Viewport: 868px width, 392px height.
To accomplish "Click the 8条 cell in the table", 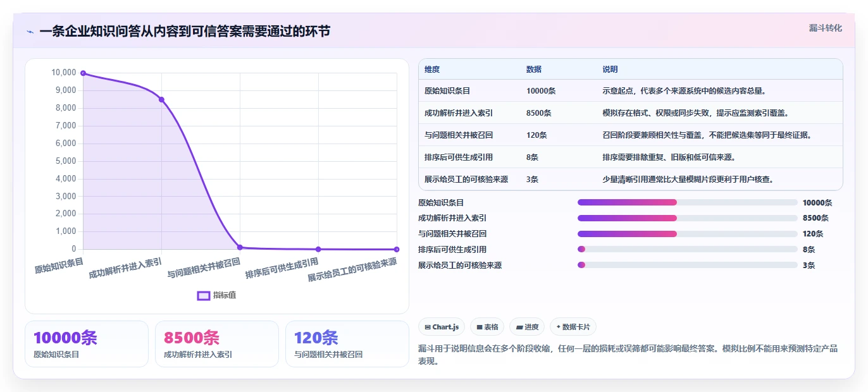I will [x=532, y=157].
